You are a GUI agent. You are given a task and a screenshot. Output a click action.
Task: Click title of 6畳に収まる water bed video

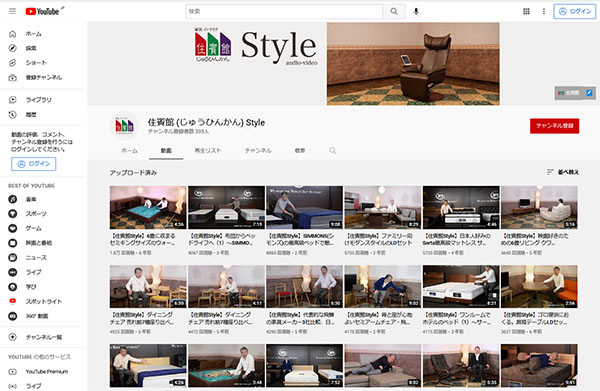coord(143,239)
